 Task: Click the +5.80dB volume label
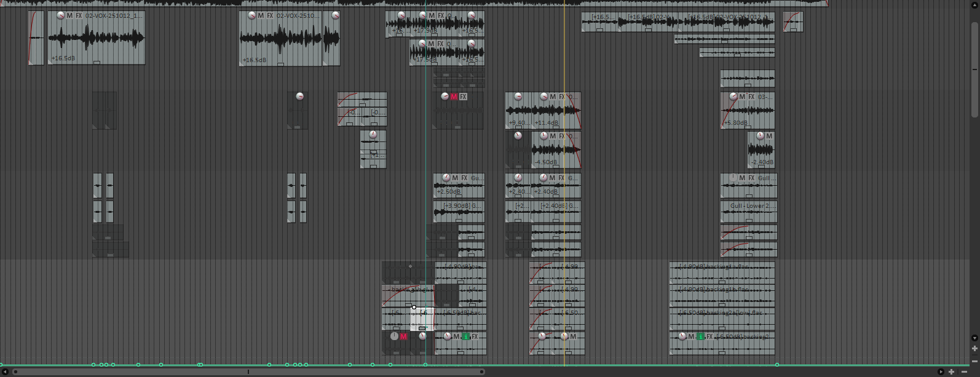[735, 123]
